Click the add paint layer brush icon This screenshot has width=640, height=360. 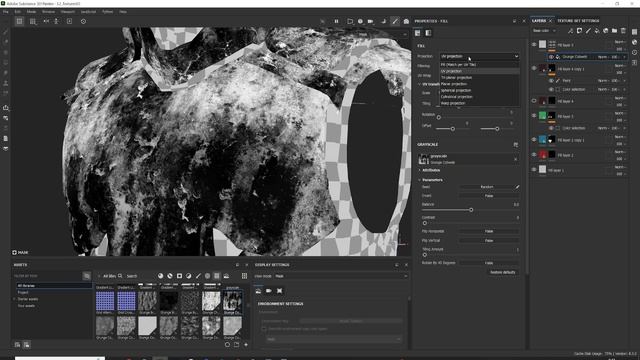click(588, 31)
